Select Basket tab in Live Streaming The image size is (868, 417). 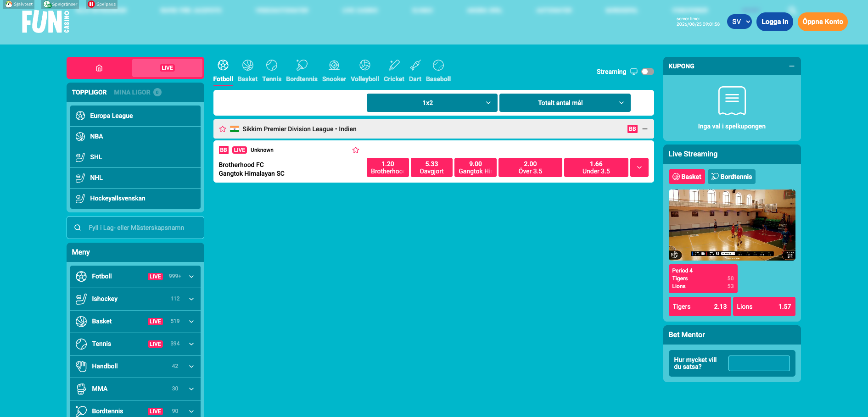point(687,177)
